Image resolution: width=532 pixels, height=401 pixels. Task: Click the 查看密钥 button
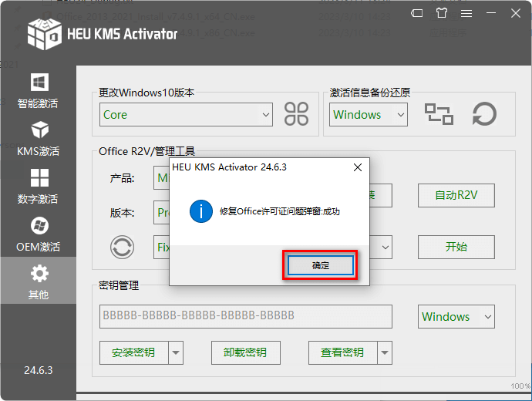pos(342,353)
